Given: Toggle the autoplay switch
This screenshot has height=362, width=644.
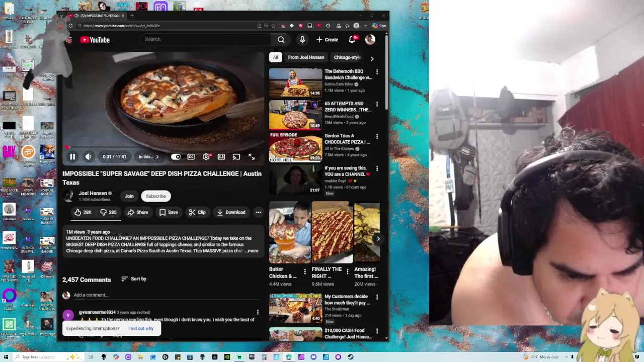Looking at the screenshot, I should [176, 157].
